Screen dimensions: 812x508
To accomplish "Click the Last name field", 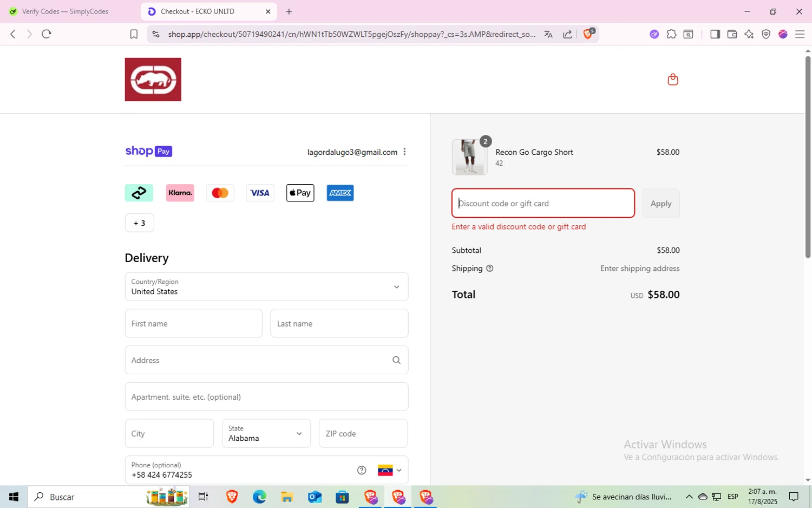I will 339,323.
